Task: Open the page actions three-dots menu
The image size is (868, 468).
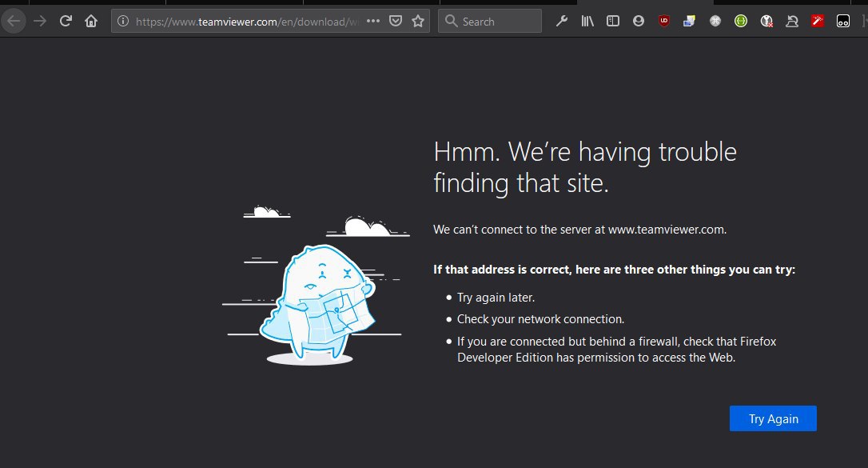Action: 373,21
